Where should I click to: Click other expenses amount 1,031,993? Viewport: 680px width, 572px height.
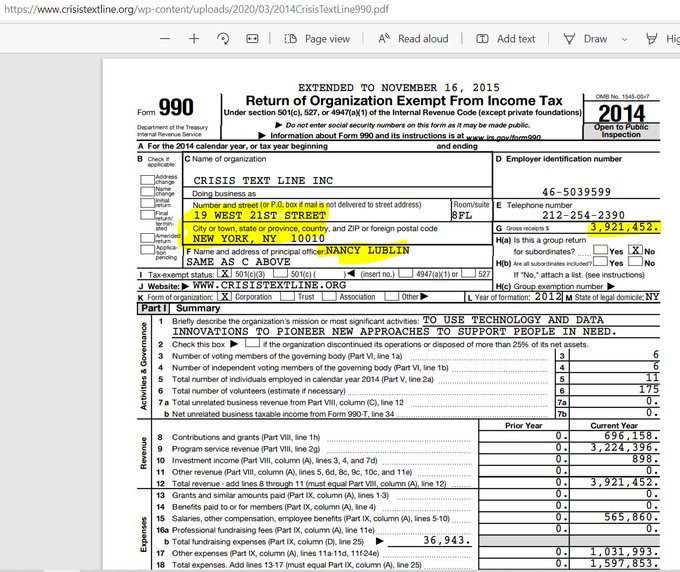(624, 552)
